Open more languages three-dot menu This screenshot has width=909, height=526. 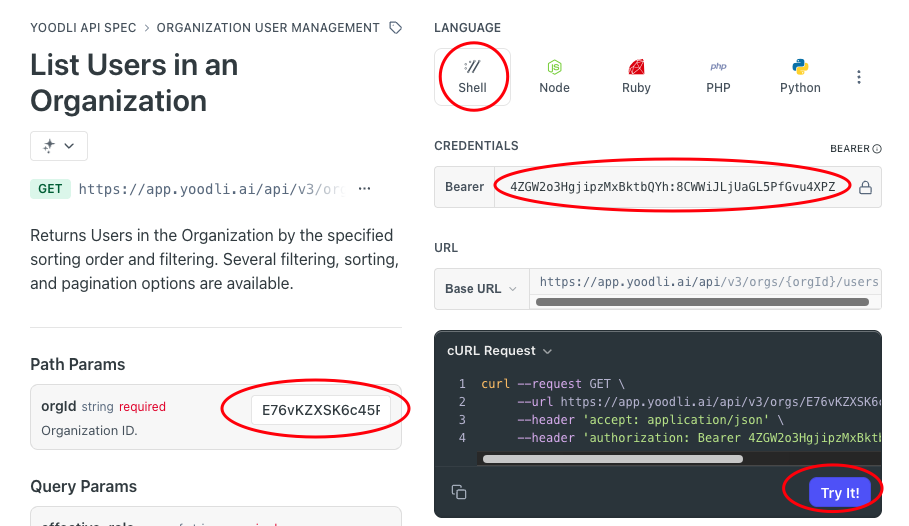point(859,77)
